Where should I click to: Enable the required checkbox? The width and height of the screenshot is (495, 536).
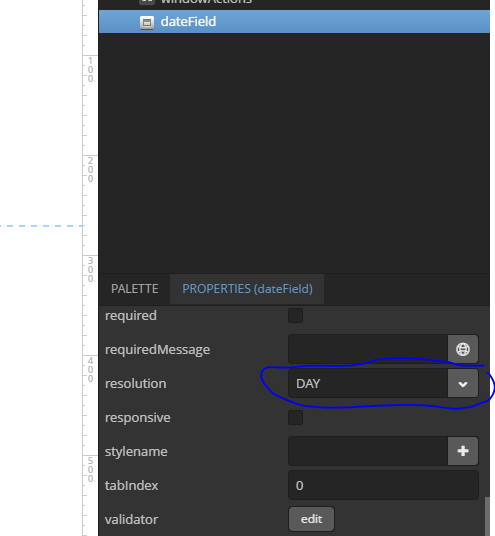[295, 316]
